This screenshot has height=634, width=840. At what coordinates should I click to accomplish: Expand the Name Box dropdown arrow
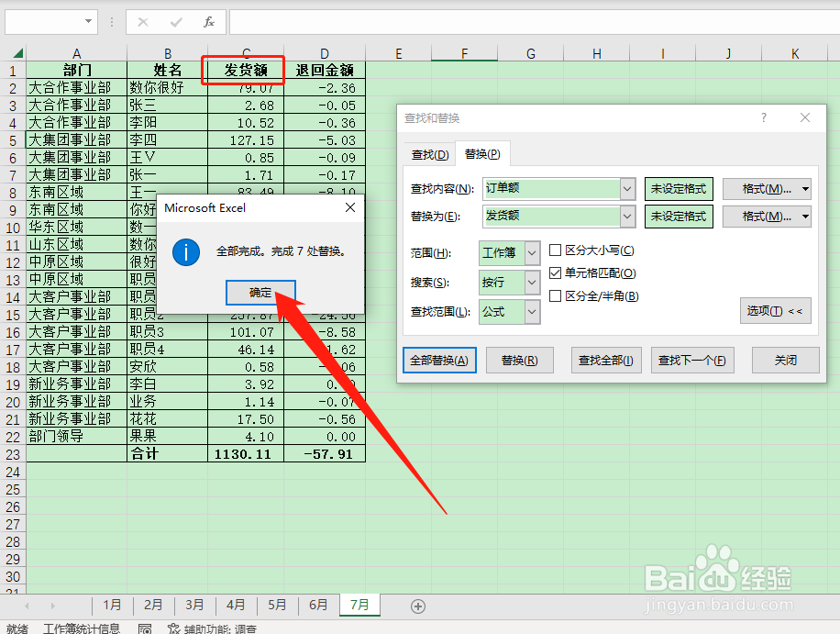coord(88,21)
